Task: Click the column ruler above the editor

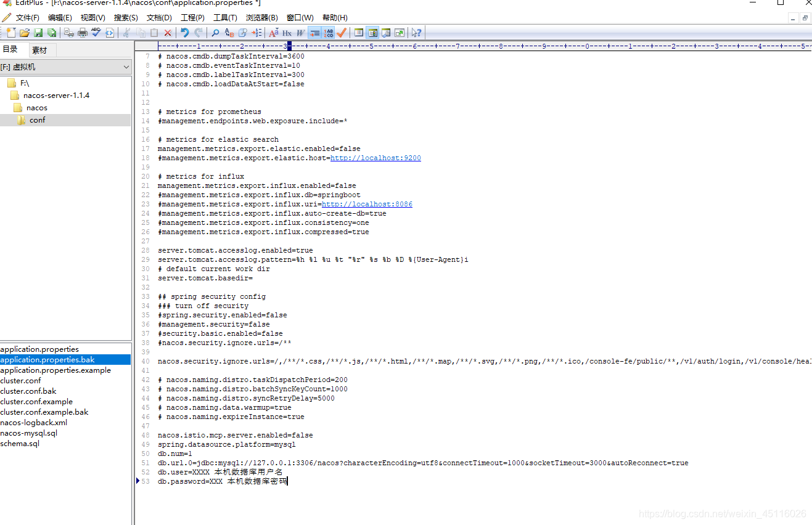Action: tap(484, 46)
